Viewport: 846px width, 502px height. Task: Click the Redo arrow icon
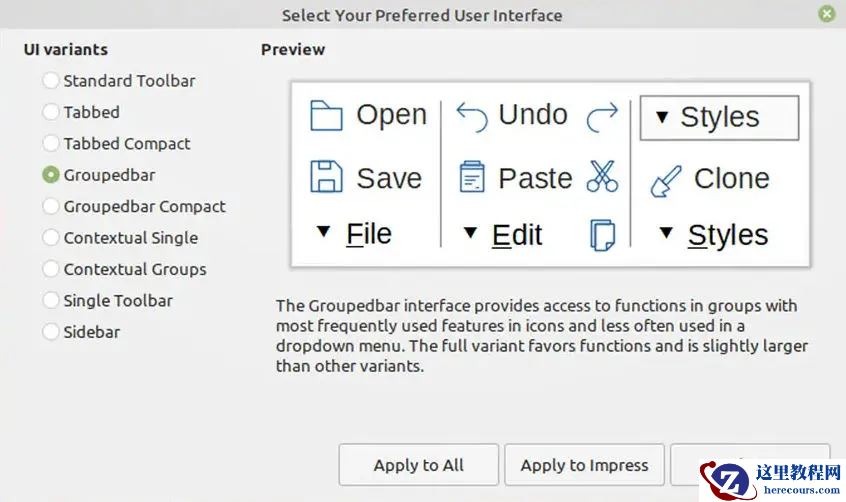tap(602, 116)
